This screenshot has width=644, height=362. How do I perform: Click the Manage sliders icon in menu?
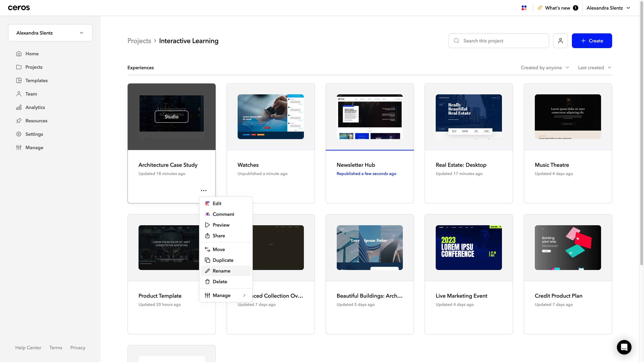pyautogui.click(x=207, y=295)
